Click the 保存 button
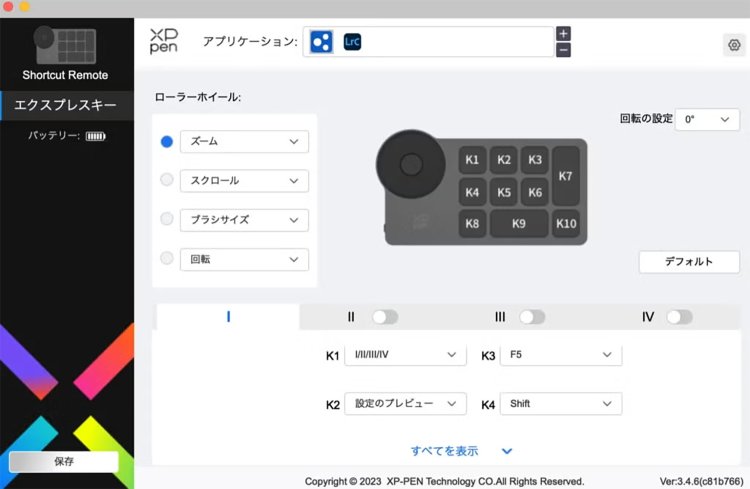 click(64, 461)
